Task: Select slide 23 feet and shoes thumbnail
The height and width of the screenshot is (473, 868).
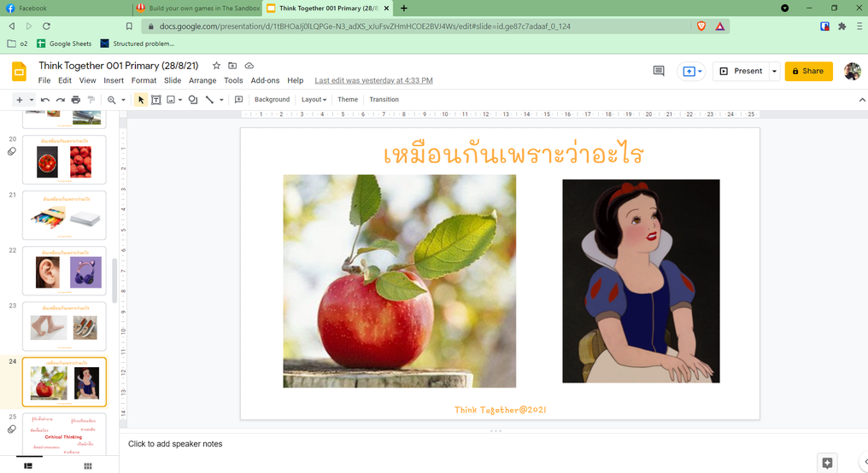Action: (64, 326)
